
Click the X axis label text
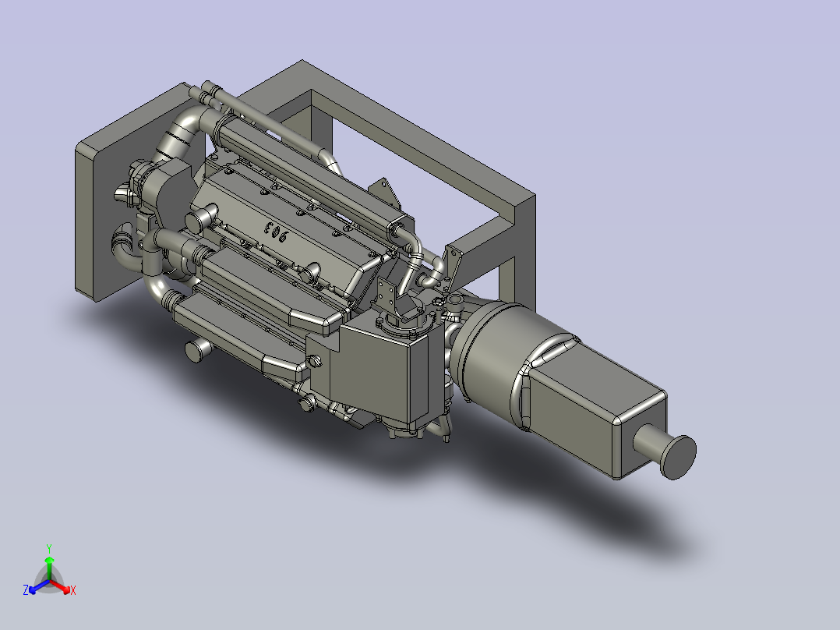(x=72, y=590)
